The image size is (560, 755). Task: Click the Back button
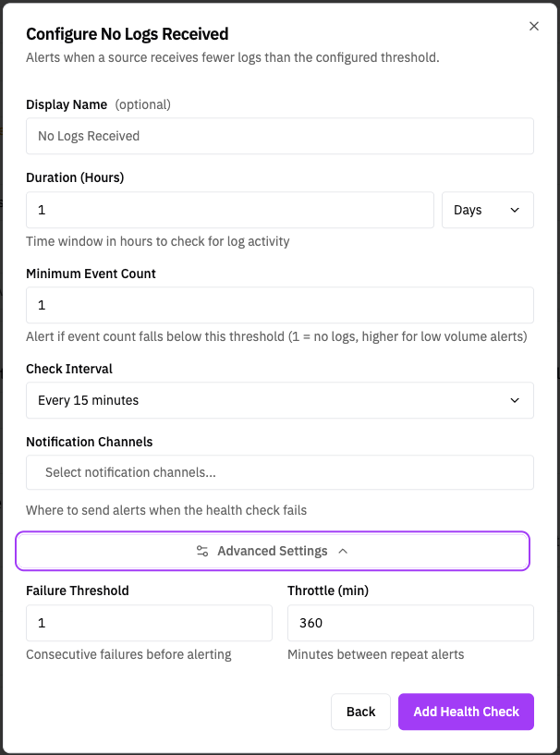pyautogui.click(x=360, y=712)
